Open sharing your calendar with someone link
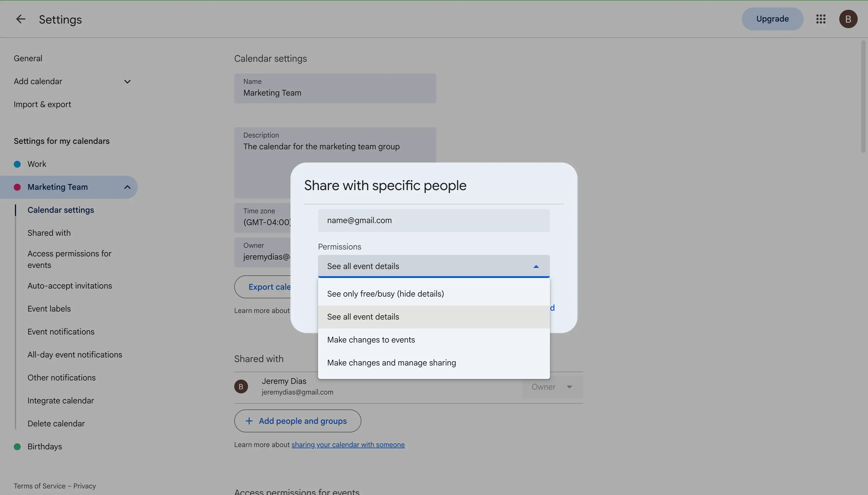Image resolution: width=868 pixels, height=495 pixels. [348, 445]
